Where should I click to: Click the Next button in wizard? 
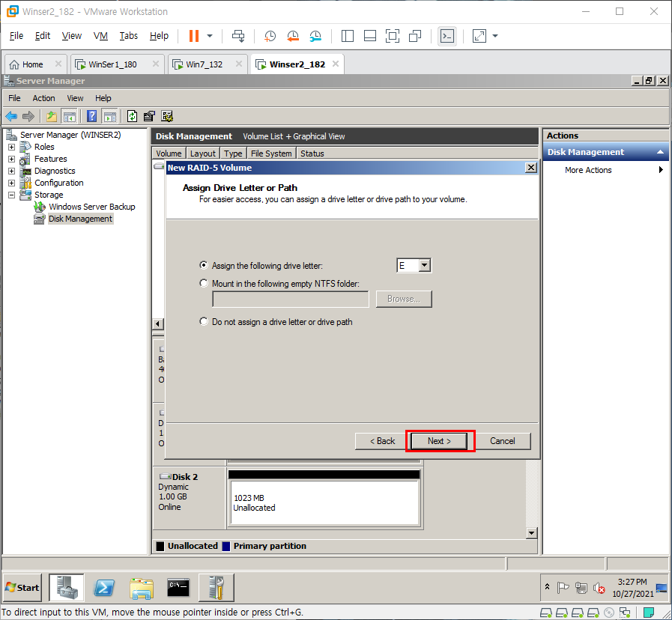pos(439,441)
